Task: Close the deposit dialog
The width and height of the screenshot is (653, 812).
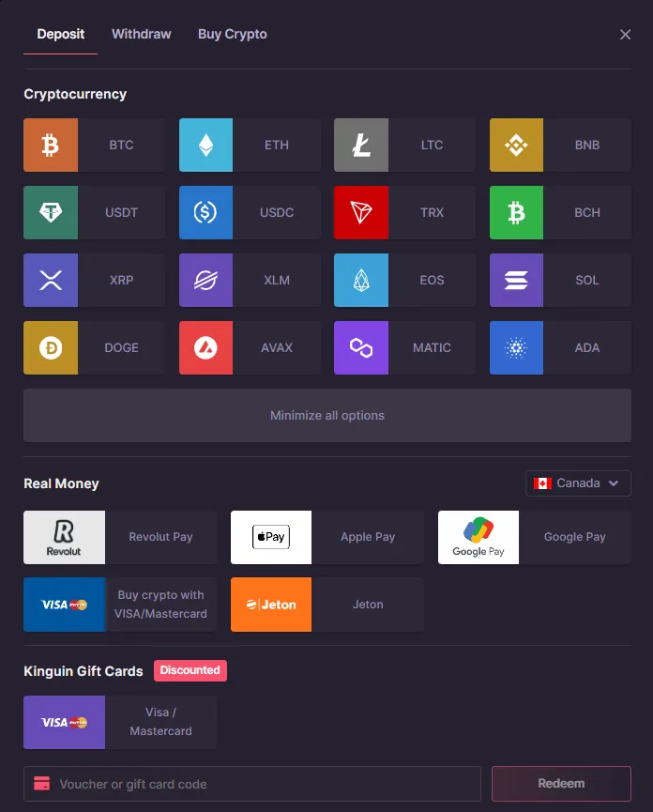Action: pos(625,34)
